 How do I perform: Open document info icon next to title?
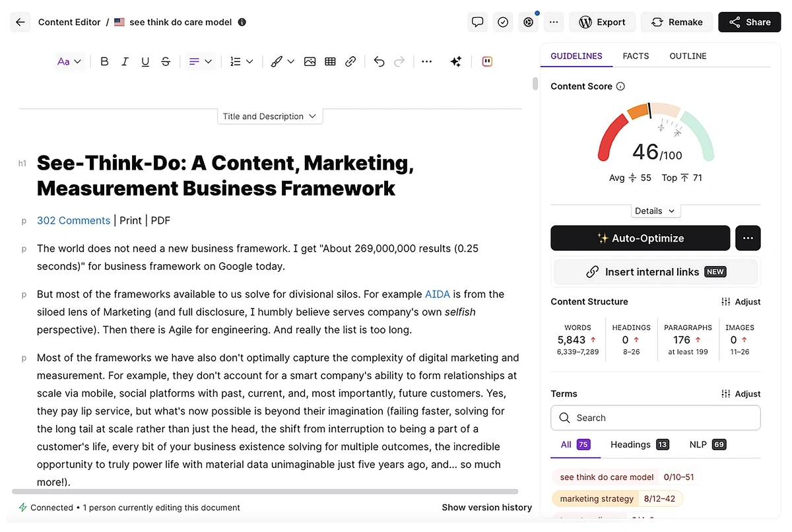(242, 22)
